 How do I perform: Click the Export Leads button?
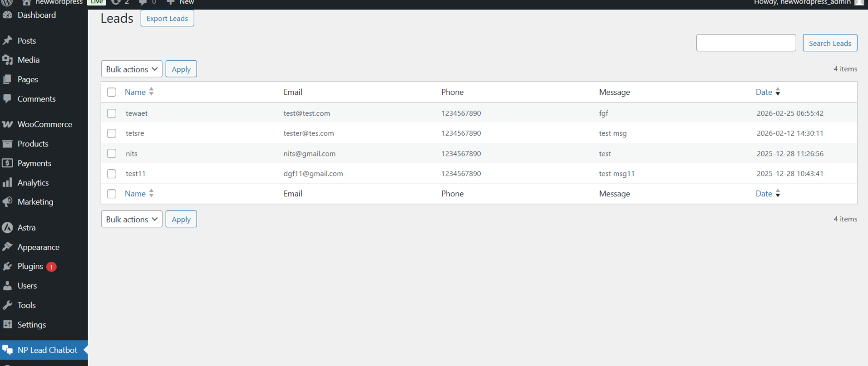167,19
